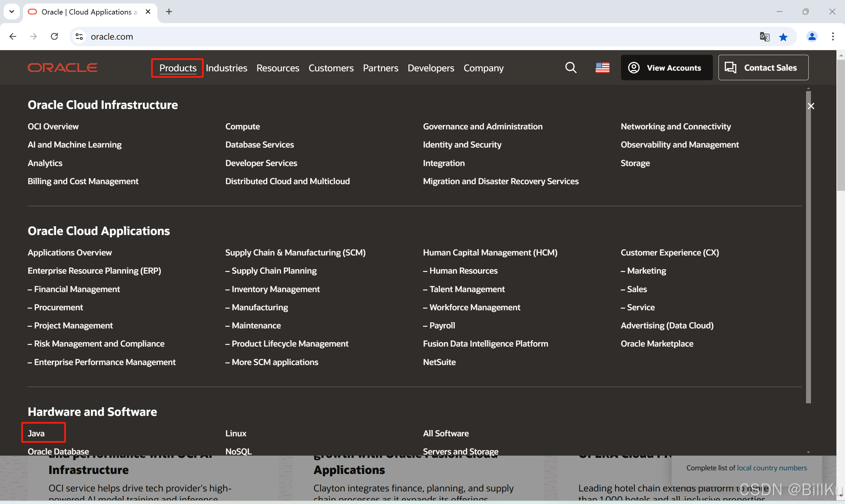Open Applications Overview
The width and height of the screenshot is (845, 504).
(x=70, y=253)
